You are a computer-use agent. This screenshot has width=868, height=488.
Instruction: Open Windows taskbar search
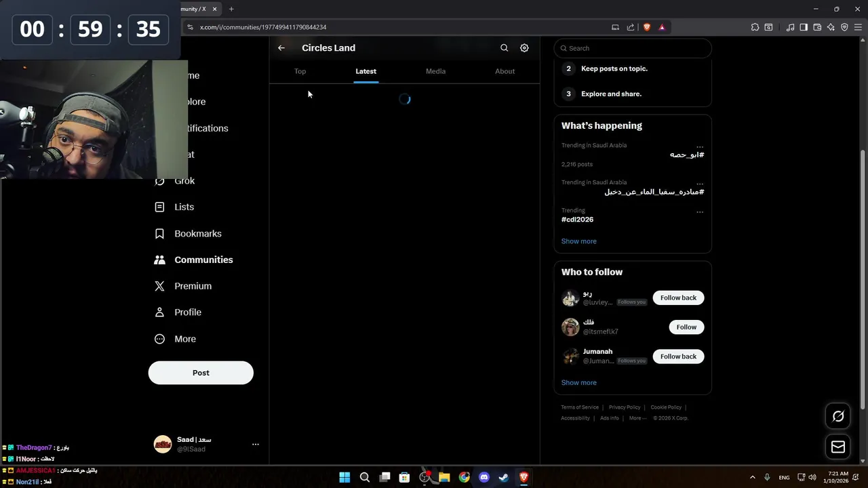coord(365,478)
